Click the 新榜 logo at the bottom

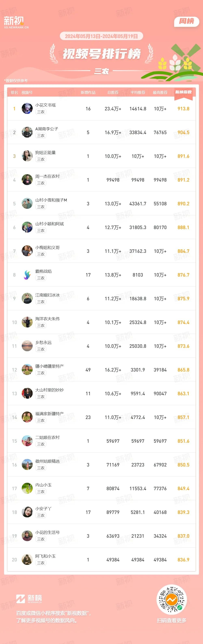click(x=29, y=599)
